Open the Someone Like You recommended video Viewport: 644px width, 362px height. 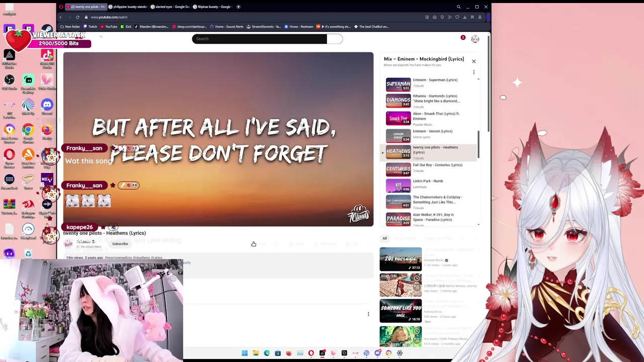coord(400,311)
